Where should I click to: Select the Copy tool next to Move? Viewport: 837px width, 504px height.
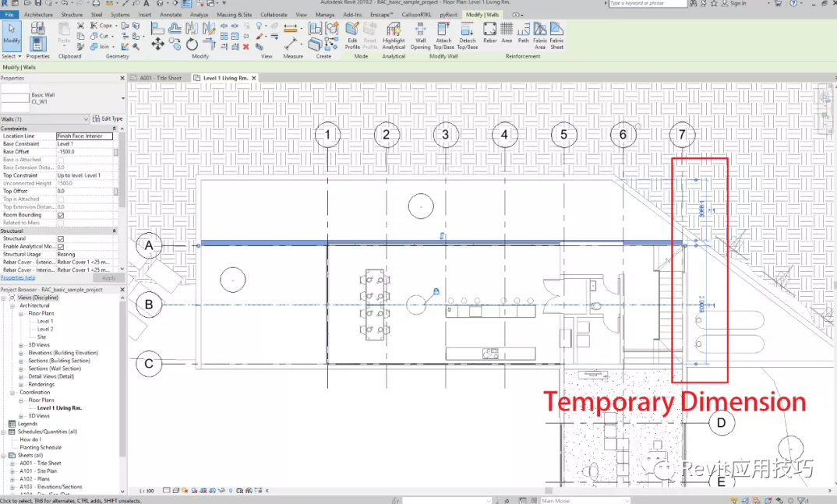175,44
